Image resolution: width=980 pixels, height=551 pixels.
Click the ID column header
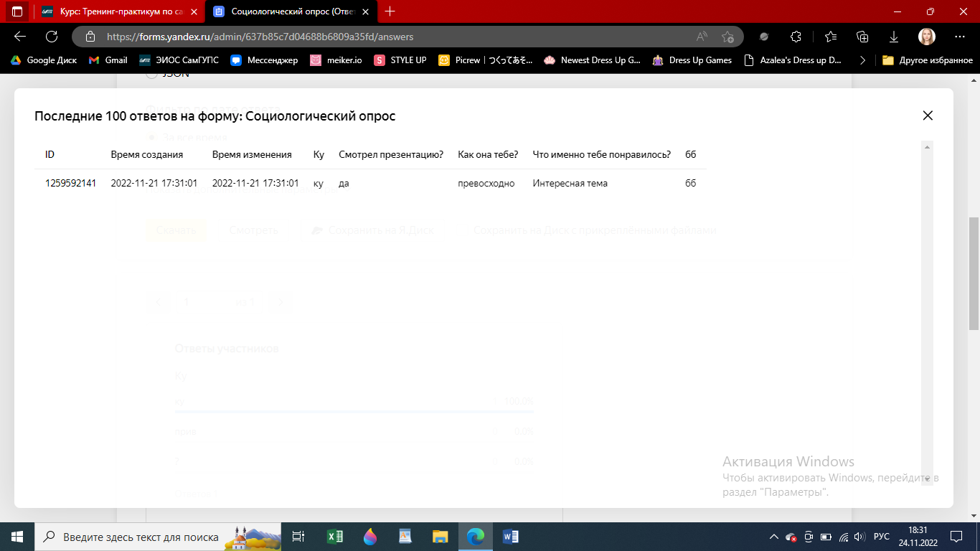tap(50, 154)
